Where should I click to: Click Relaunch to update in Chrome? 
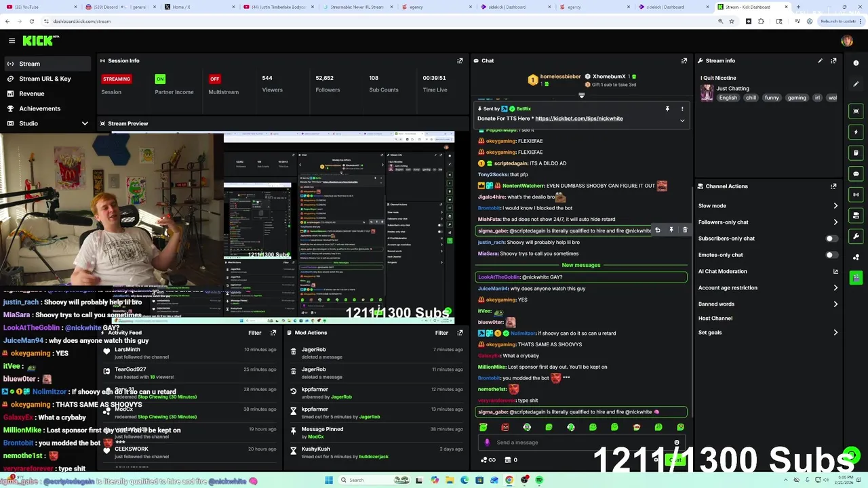(x=840, y=21)
